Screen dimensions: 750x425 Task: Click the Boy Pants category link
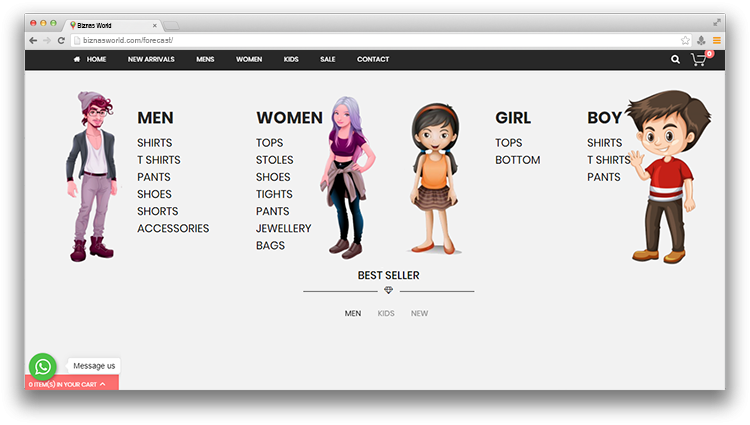pyautogui.click(x=603, y=177)
